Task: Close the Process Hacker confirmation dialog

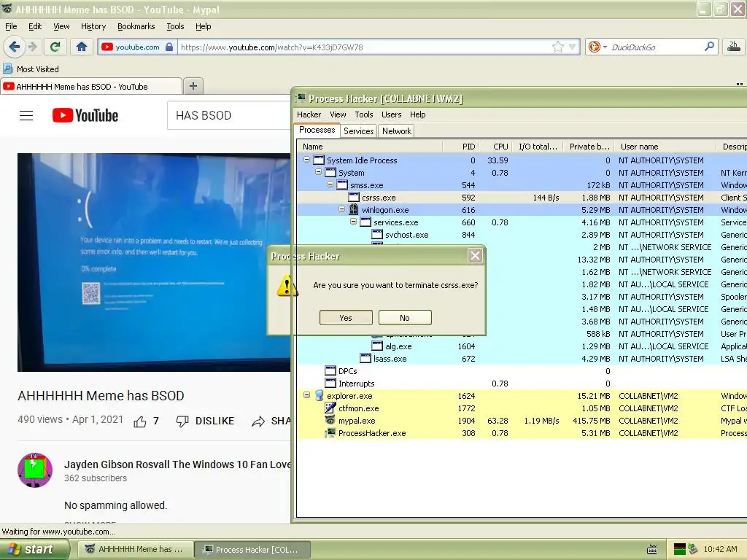Action: [475, 256]
